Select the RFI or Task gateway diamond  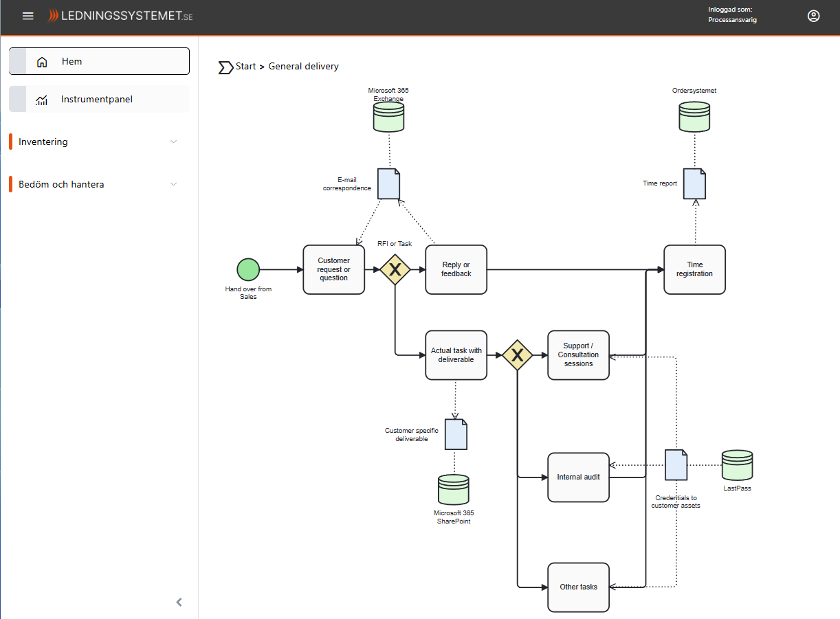click(395, 270)
